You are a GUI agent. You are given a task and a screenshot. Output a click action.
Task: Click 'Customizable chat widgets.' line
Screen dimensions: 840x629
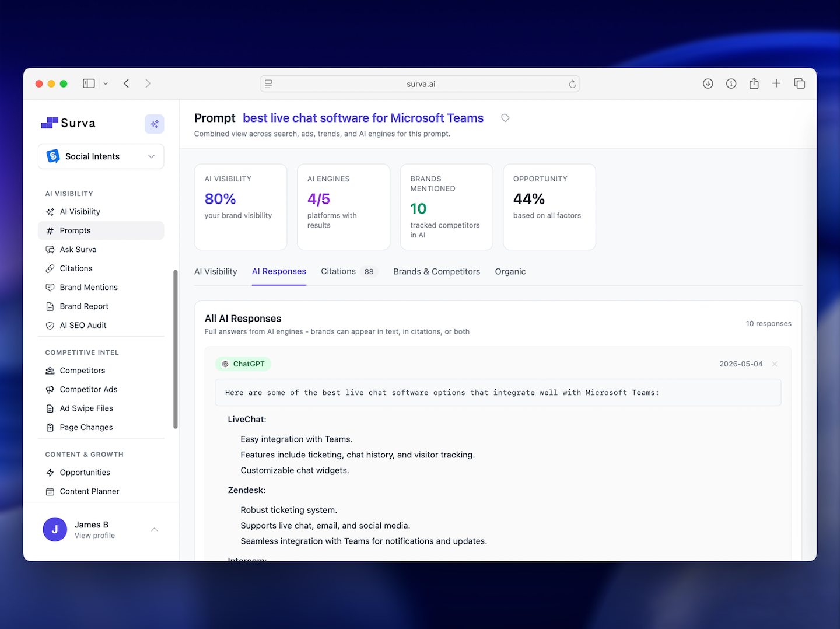pyautogui.click(x=295, y=471)
